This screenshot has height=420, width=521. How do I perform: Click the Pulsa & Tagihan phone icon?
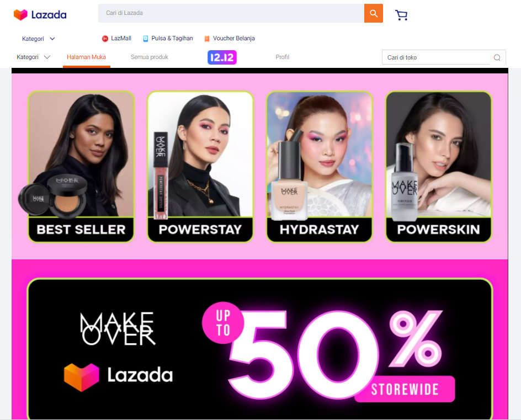click(146, 39)
